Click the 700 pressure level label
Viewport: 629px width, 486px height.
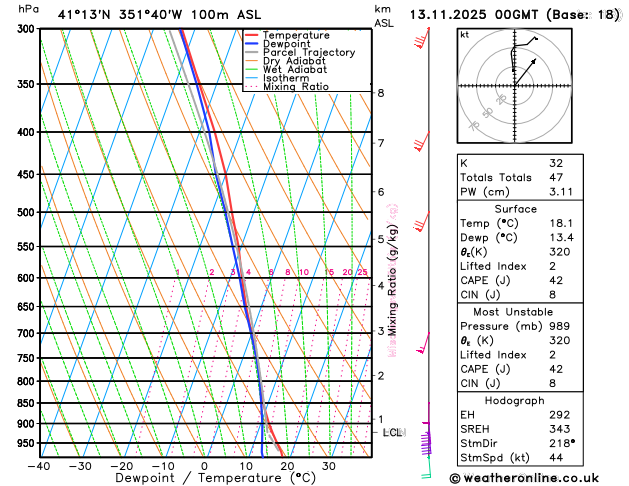coord(28,333)
